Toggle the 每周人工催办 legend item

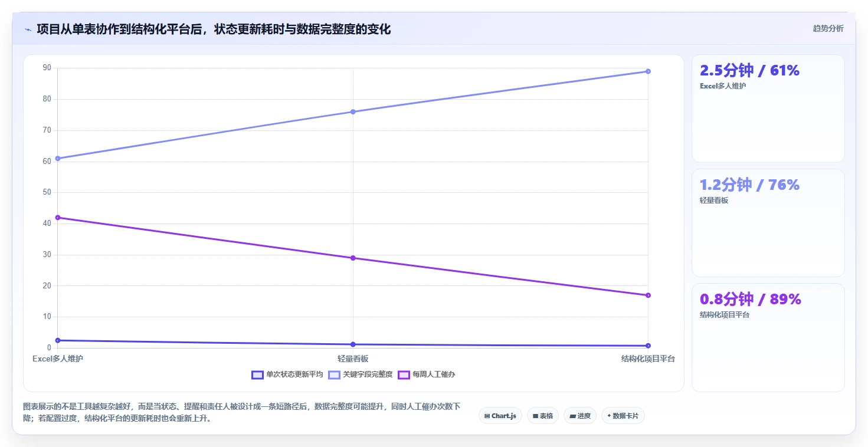pyautogui.click(x=427, y=374)
